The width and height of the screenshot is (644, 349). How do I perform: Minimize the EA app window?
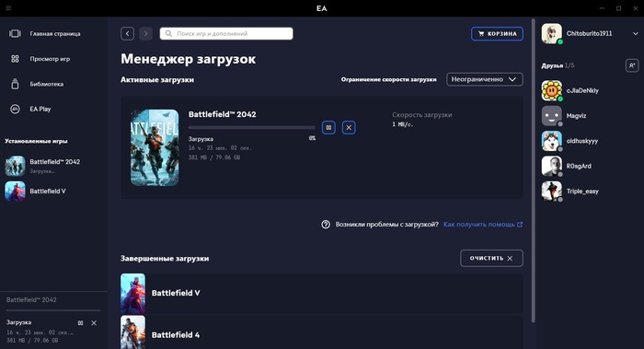pyautogui.click(x=602, y=8)
